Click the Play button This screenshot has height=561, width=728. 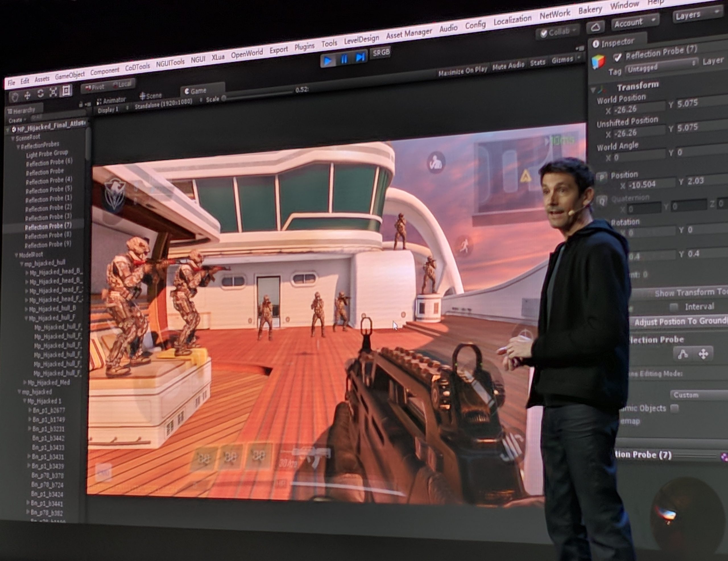[x=328, y=61]
